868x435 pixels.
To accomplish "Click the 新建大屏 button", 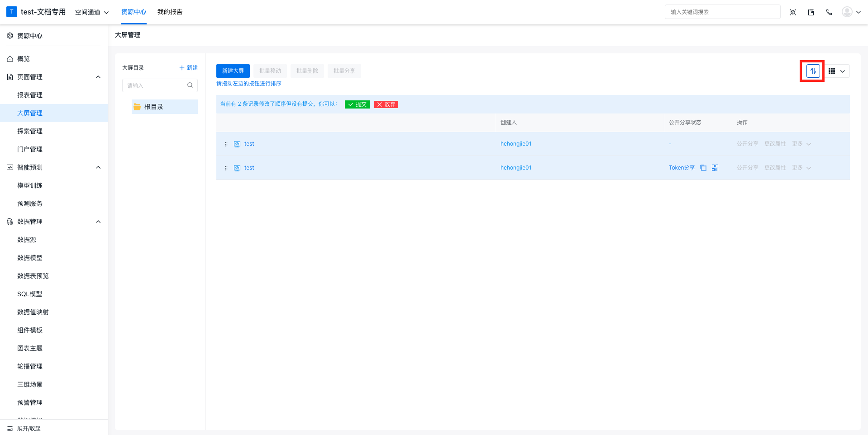I will 233,71.
